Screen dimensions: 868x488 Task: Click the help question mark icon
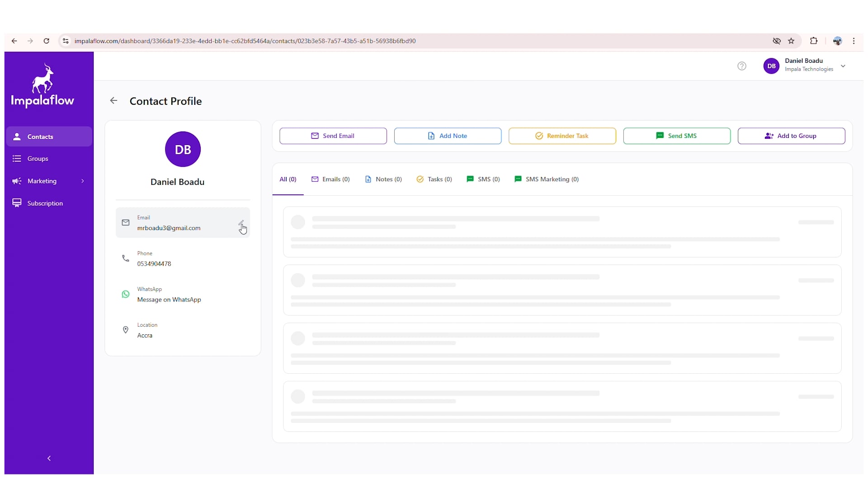[741, 66]
